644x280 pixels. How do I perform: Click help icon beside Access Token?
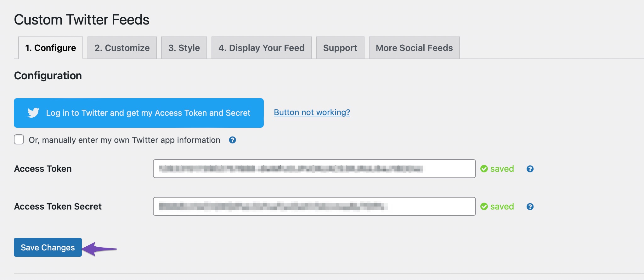coord(530,169)
